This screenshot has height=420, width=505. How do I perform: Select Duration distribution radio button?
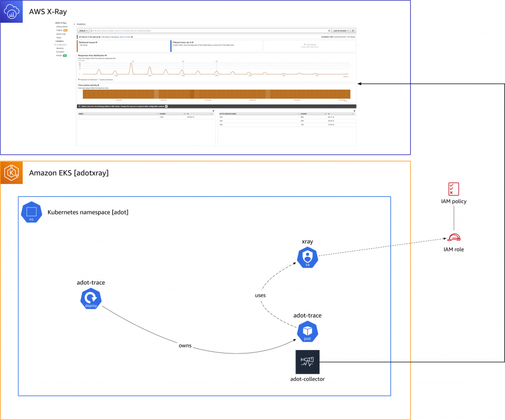(99, 79)
